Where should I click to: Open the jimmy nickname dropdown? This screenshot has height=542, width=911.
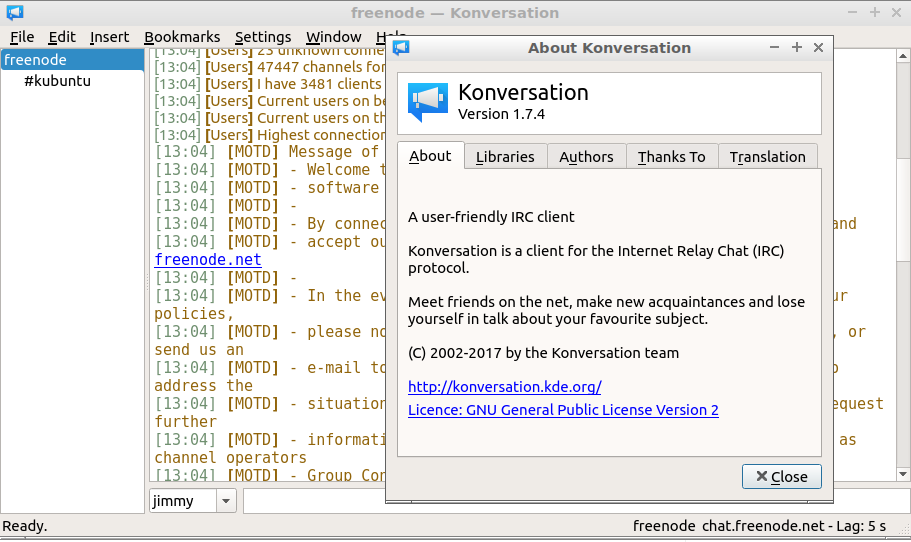pos(226,501)
